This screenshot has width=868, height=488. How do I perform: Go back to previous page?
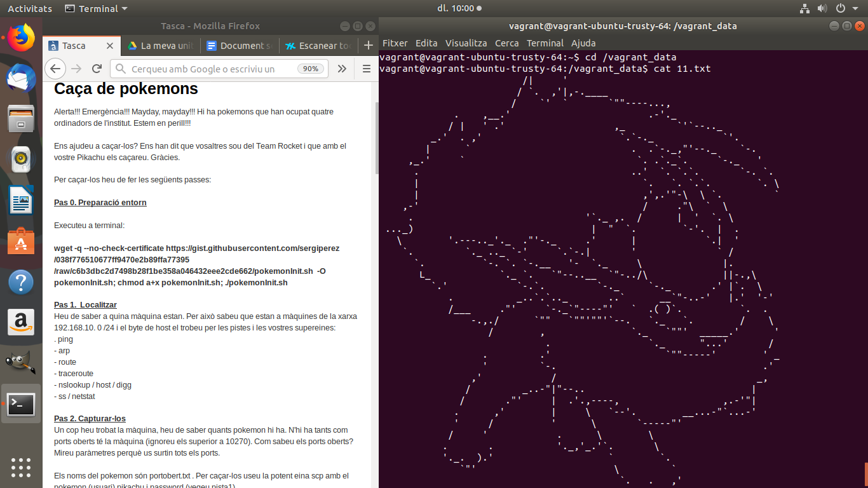coord(55,69)
